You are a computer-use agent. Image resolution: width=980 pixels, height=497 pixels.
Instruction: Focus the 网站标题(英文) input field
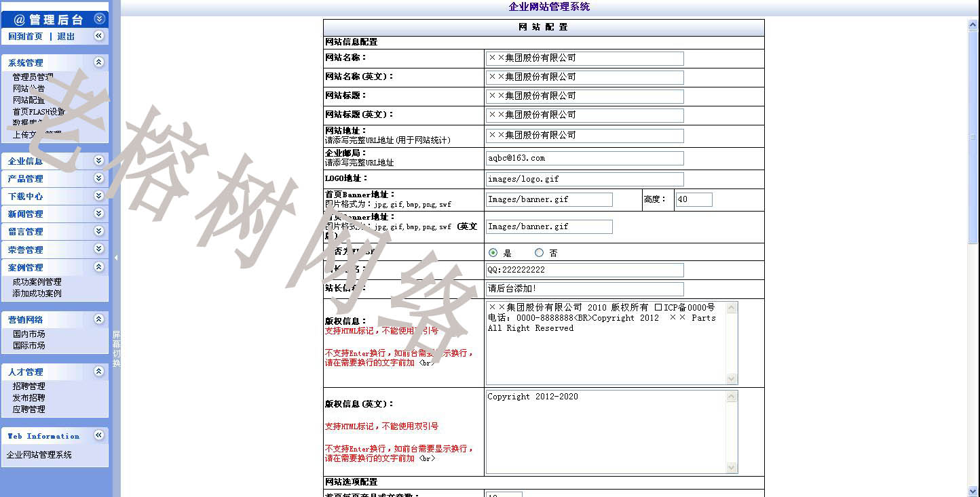point(584,115)
